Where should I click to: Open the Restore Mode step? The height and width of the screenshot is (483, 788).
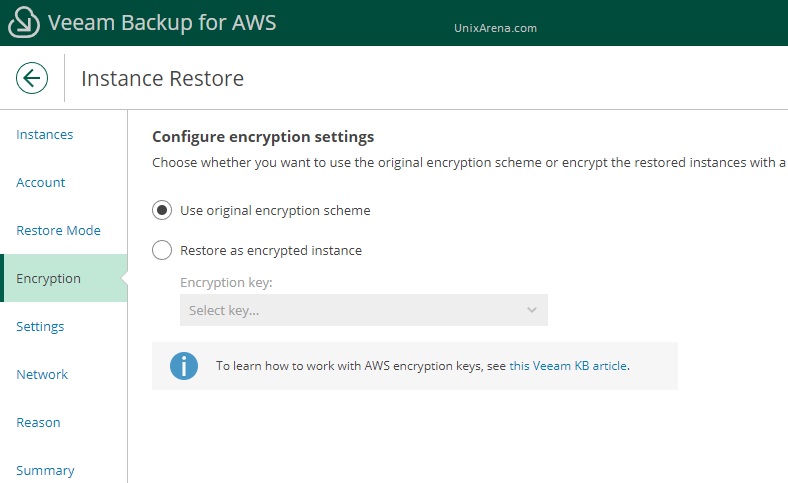click(58, 230)
